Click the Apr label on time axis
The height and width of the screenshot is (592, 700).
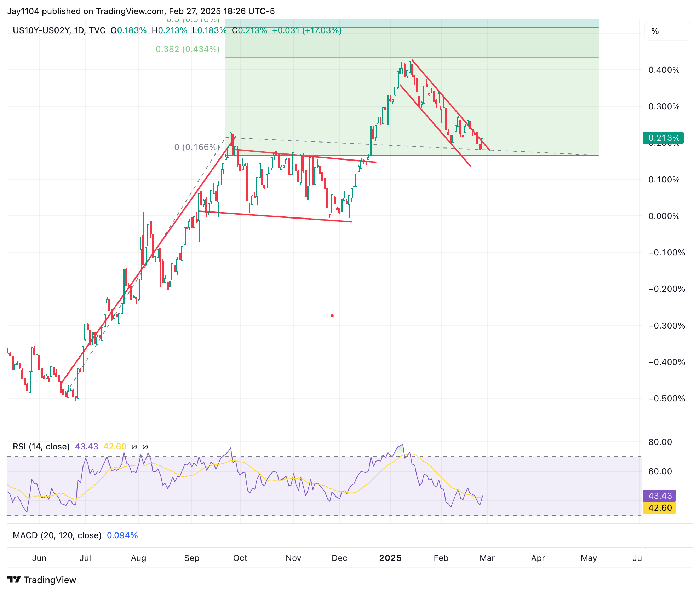click(x=538, y=558)
